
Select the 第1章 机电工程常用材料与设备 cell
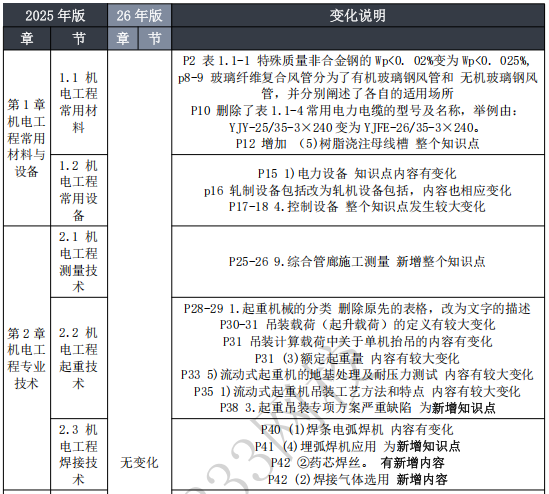(x=27, y=138)
